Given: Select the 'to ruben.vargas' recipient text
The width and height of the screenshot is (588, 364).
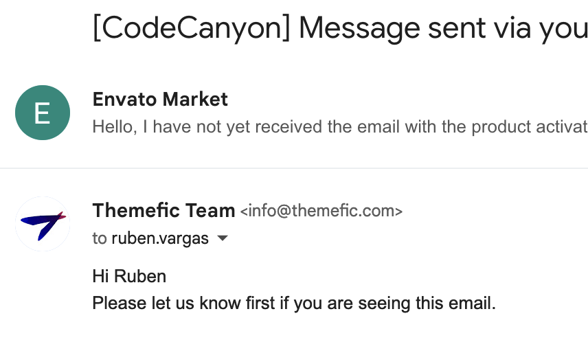Looking at the screenshot, I should 150,238.
